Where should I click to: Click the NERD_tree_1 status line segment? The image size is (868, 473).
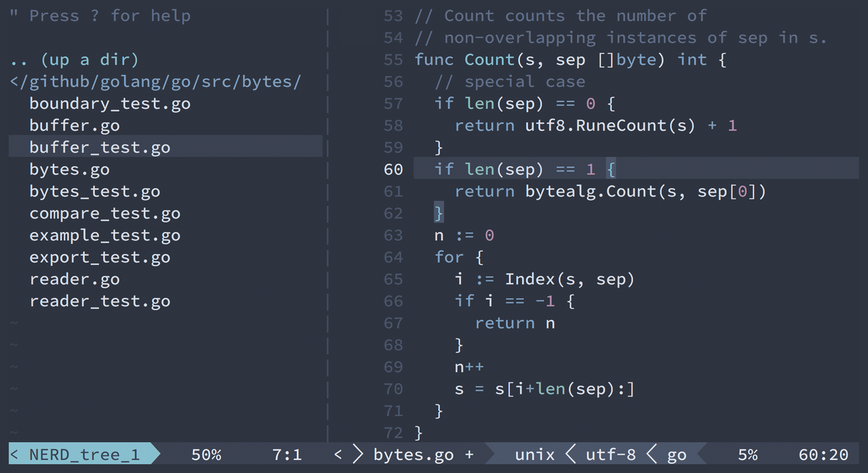click(x=83, y=455)
